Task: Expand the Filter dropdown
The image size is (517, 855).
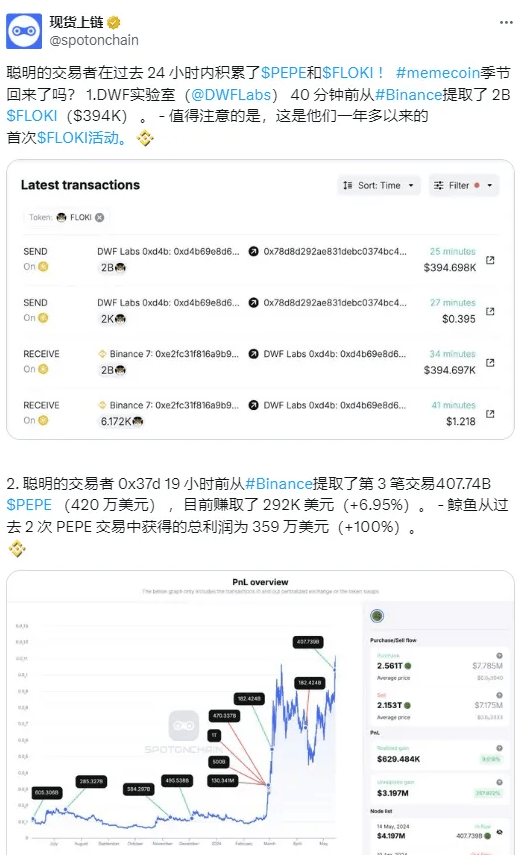Action: pos(464,185)
